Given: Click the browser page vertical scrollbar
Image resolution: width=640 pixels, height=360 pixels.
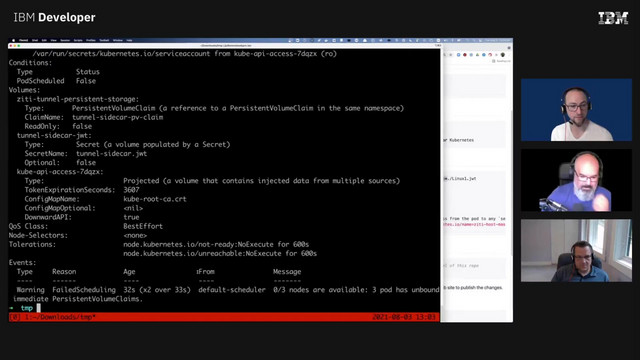Looking at the screenshot, I should coord(511,182).
